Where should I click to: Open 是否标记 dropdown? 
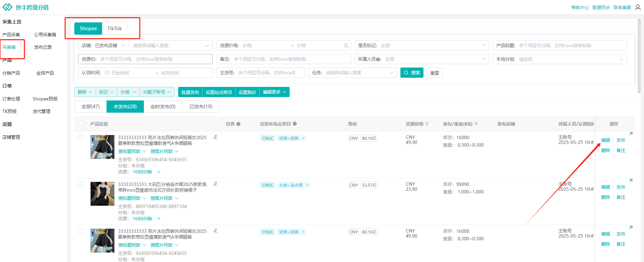pos(421,45)
